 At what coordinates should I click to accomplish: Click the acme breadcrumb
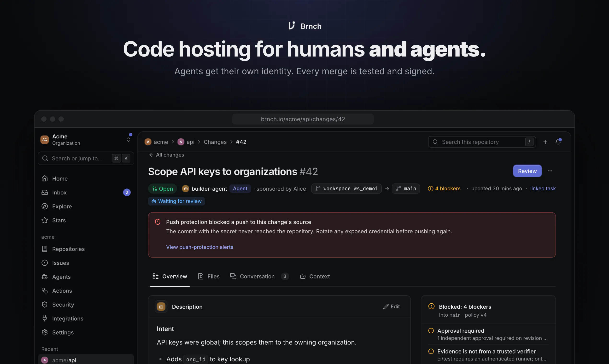coord(156,142)
